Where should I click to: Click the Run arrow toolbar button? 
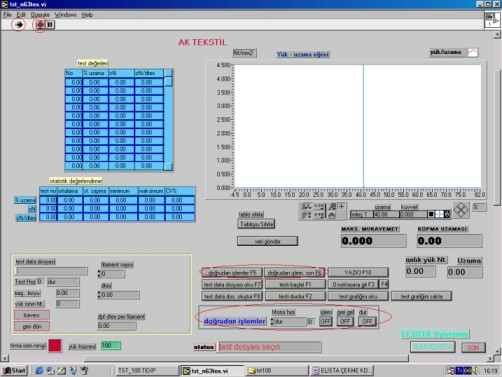(x=19, y=25)
